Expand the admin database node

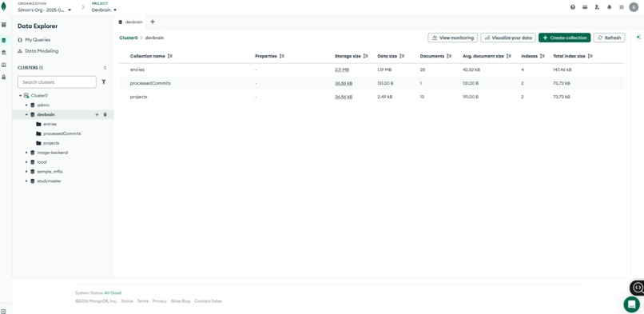tap(26, 105)
